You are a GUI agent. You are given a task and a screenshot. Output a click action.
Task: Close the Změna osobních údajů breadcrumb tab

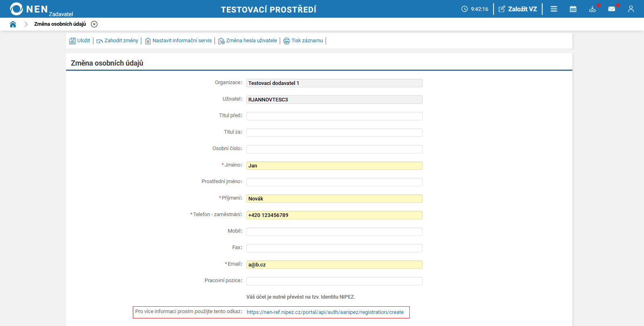pos(94,24)
